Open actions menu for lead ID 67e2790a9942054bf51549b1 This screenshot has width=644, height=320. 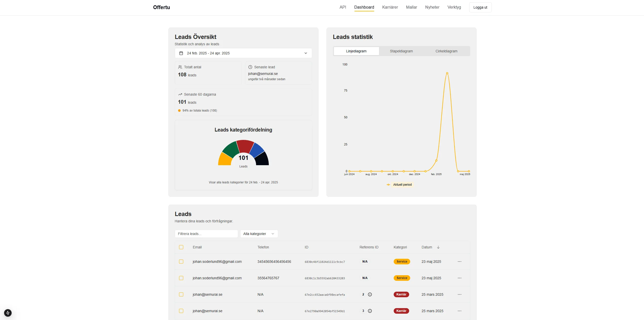pyautogui.click(x=460, y=311)
